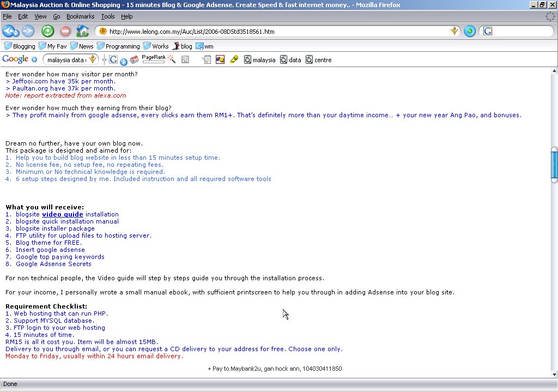Viewport: 558px width, 392px height.
Task: Click the address bar URL field
Action: 277,31
